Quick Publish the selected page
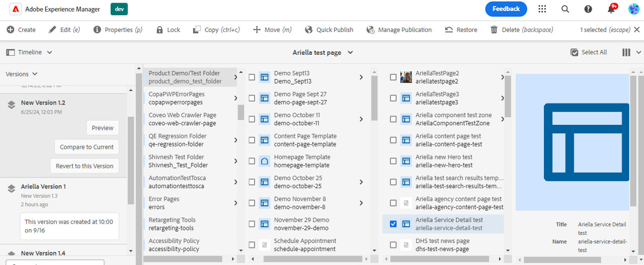 coord(329,30)
